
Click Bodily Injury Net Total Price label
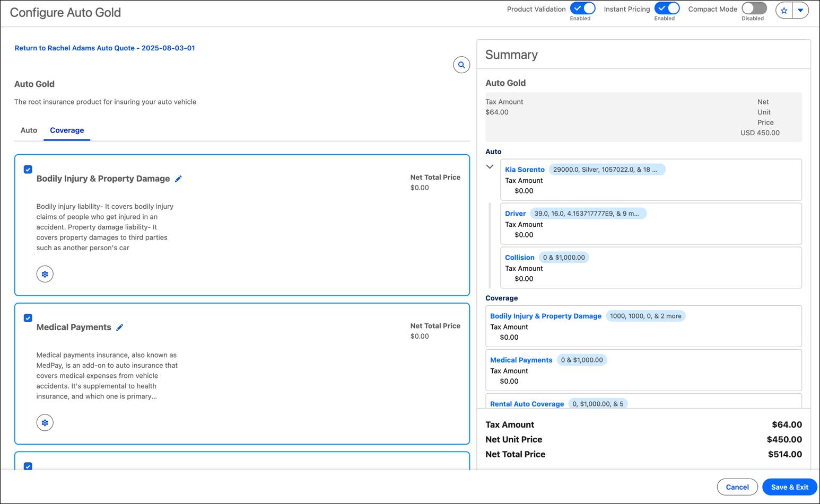435,178
